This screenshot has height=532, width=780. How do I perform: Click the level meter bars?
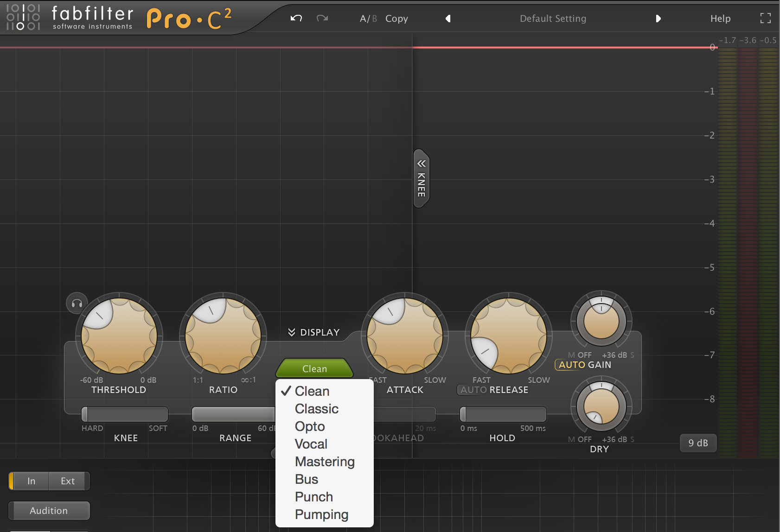click(748, 253)
